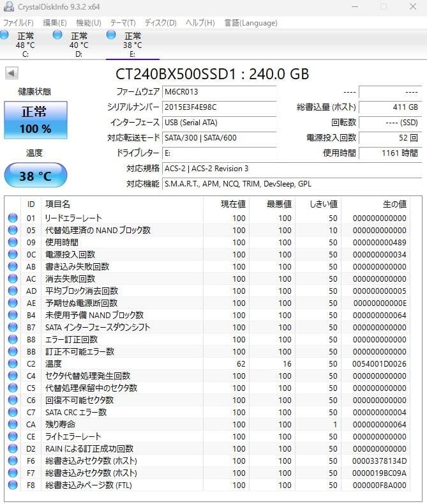Switch to drive D: tab at 40 °C
Viewport: 427px width, 504px height.
pos(79,44)
